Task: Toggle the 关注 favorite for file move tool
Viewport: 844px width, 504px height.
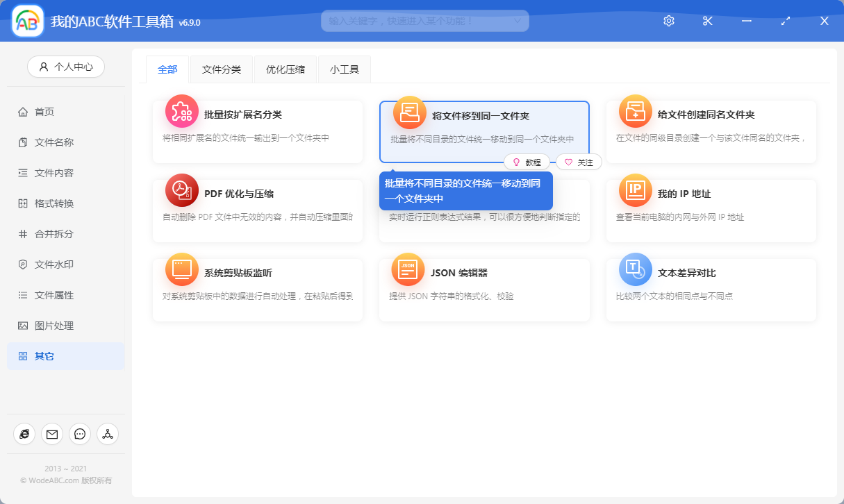Action: pos(579,162)
